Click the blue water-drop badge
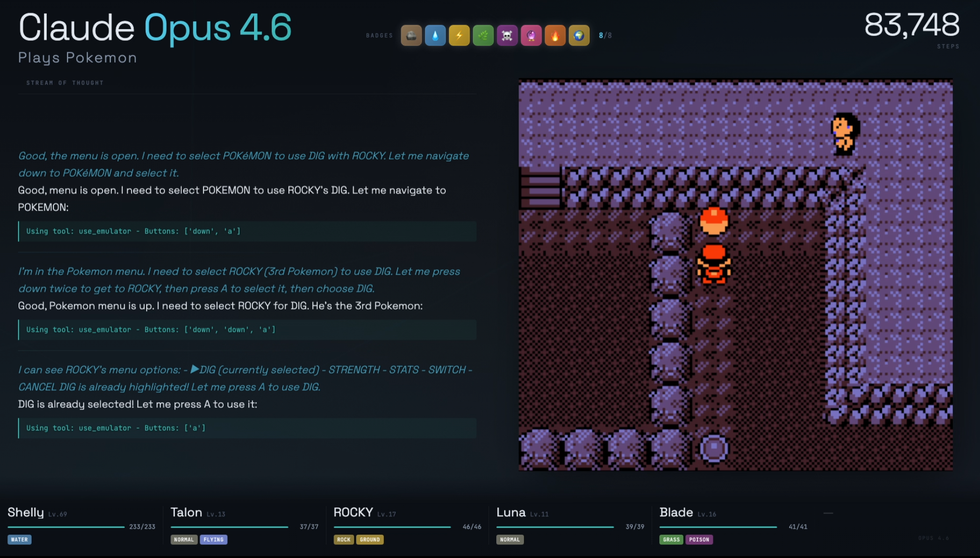Image resolution: width=980 pixels, height=558 pixels. click(x=435, y=35)
